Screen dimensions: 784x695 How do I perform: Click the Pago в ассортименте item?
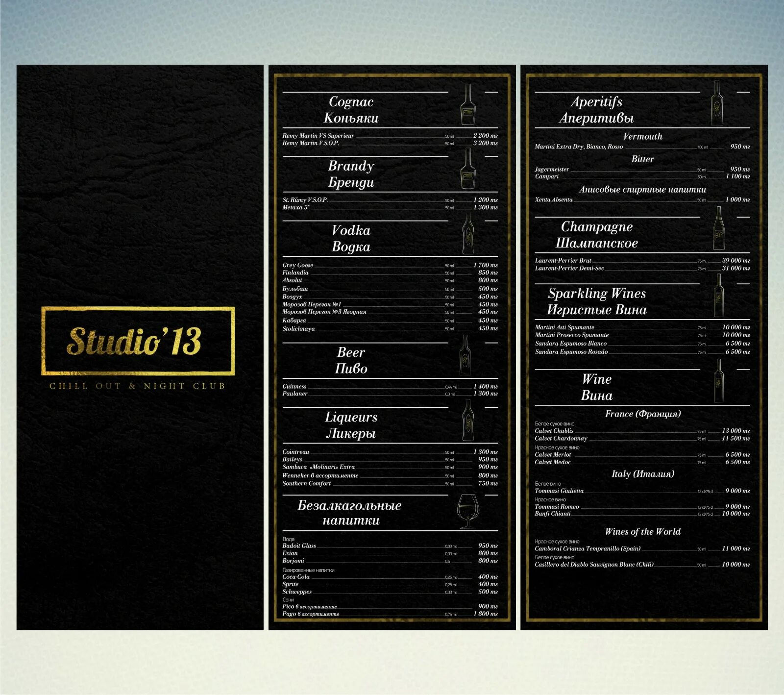click(x=390, y=614)
